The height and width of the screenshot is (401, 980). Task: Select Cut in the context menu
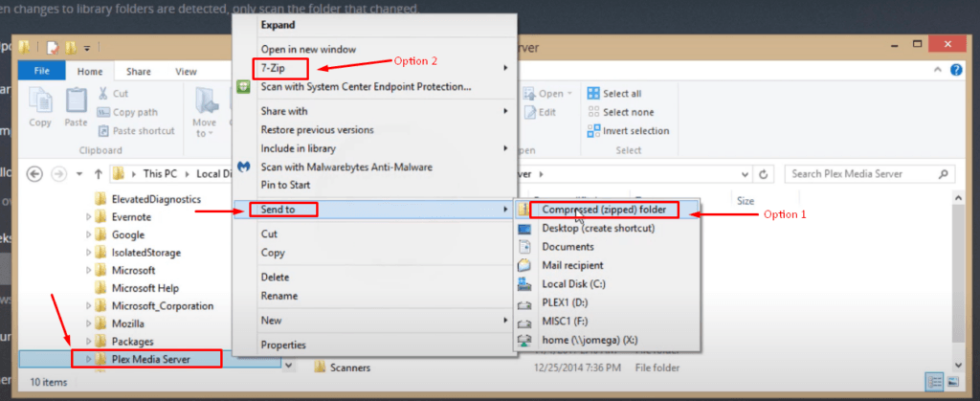pos(374,234)
